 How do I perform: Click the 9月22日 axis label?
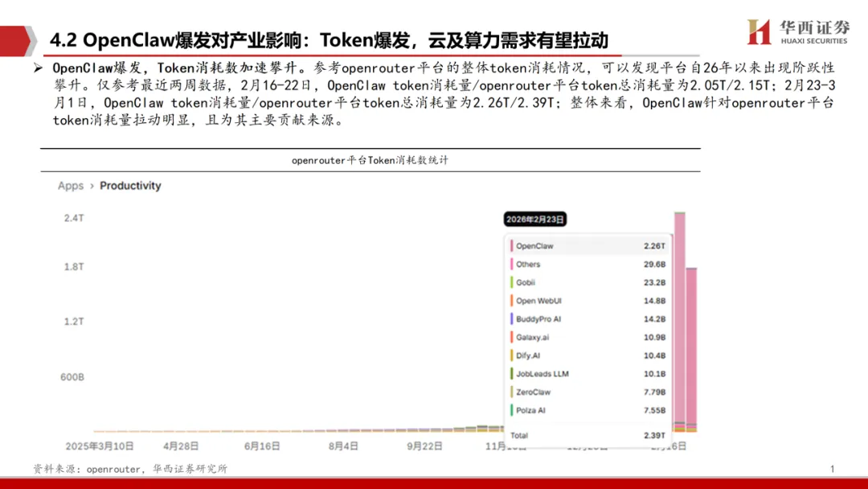point(424,446)
